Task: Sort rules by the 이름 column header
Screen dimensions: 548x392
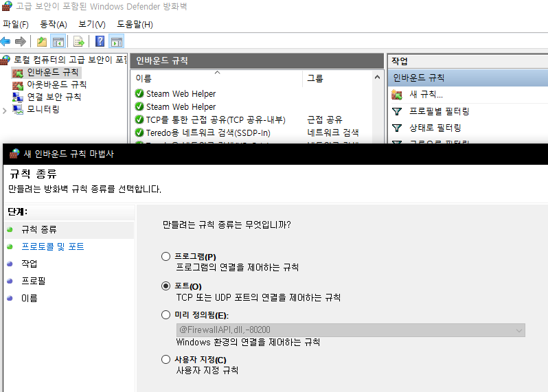Action: (x=216, y=79)
